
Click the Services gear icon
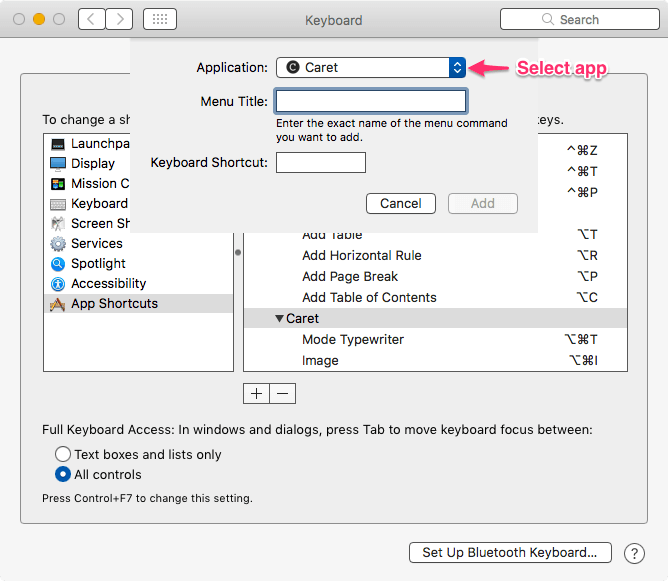(58, 244)
